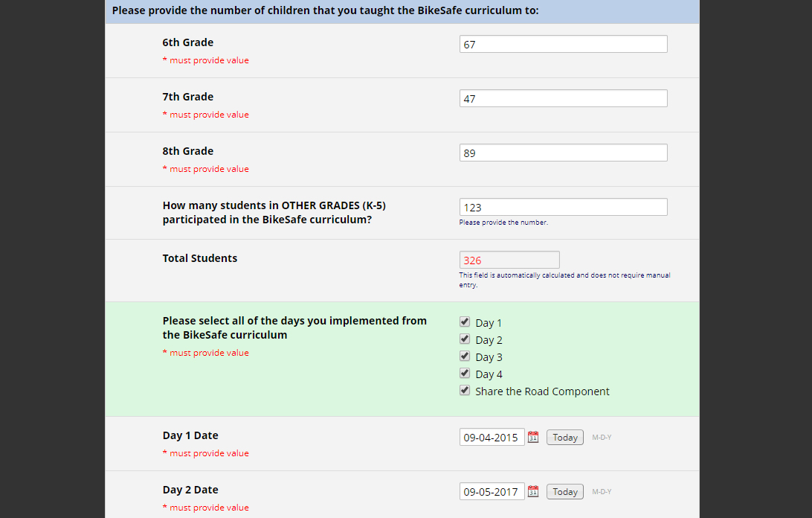Screen dimensions: 812x518
Task: Click the 'Total Students' label
Action: coord(200,258)
